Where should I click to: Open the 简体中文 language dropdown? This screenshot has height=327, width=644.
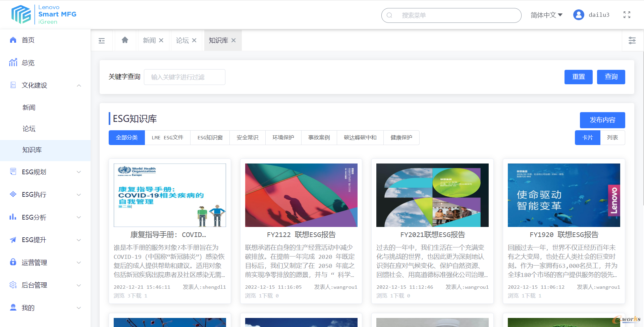pyautogui.click(x=546, y=15)
